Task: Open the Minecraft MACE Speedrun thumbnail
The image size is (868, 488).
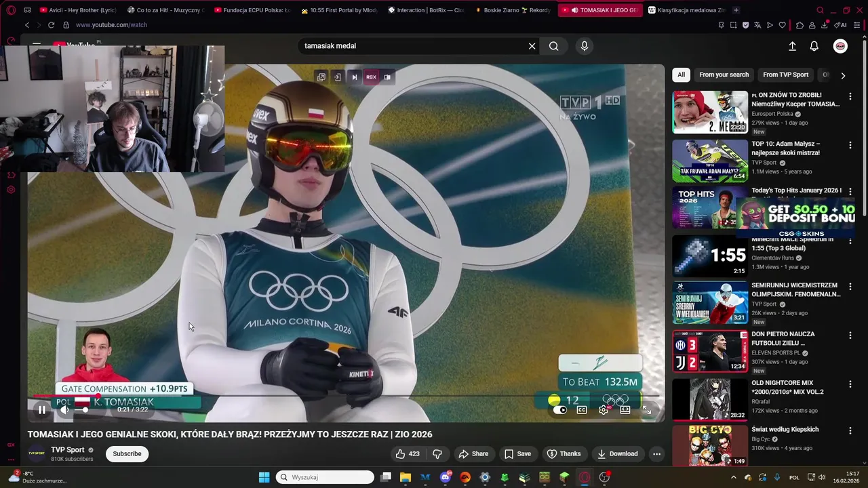Action: click(710, 256)
